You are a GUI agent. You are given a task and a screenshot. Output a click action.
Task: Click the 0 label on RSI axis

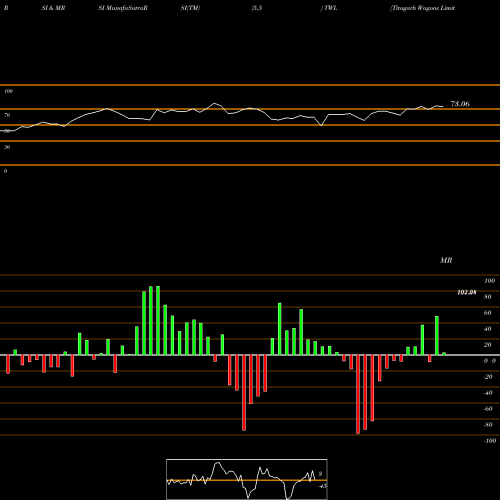click(5, 171)
